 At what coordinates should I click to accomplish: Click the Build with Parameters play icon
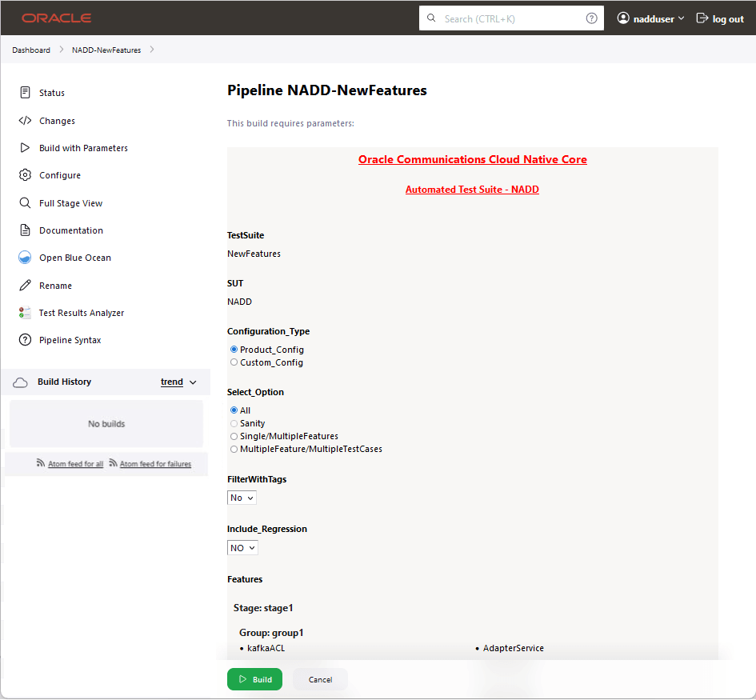click(x=25, y=148)
